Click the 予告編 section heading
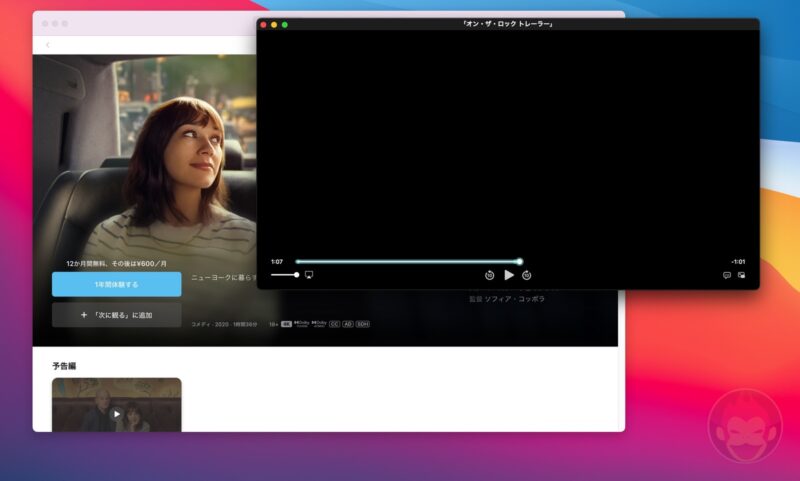This screenshot has height=481, width=800. [64, 366]
